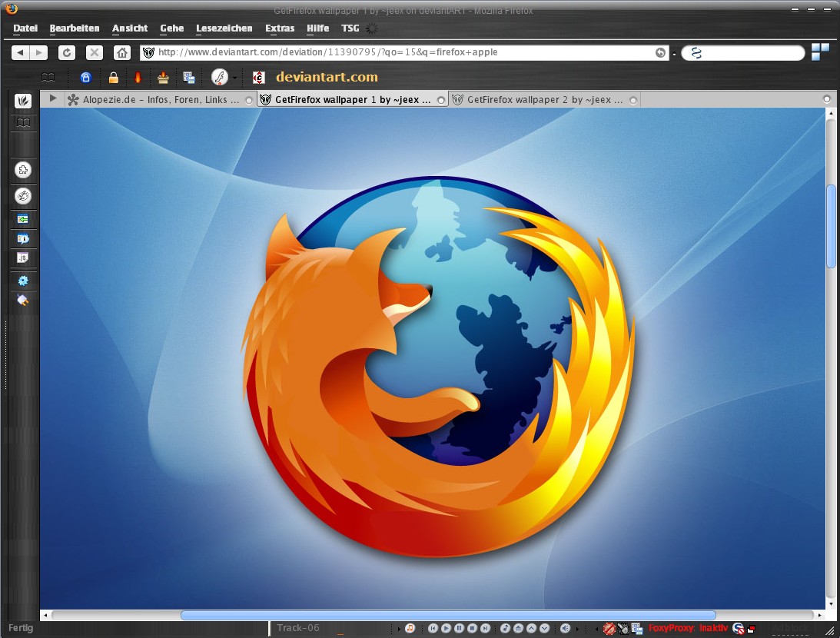Toggle the Adblock status bar item
The width and height of the screenshot is (840, 638).
[x=790, y=628]
